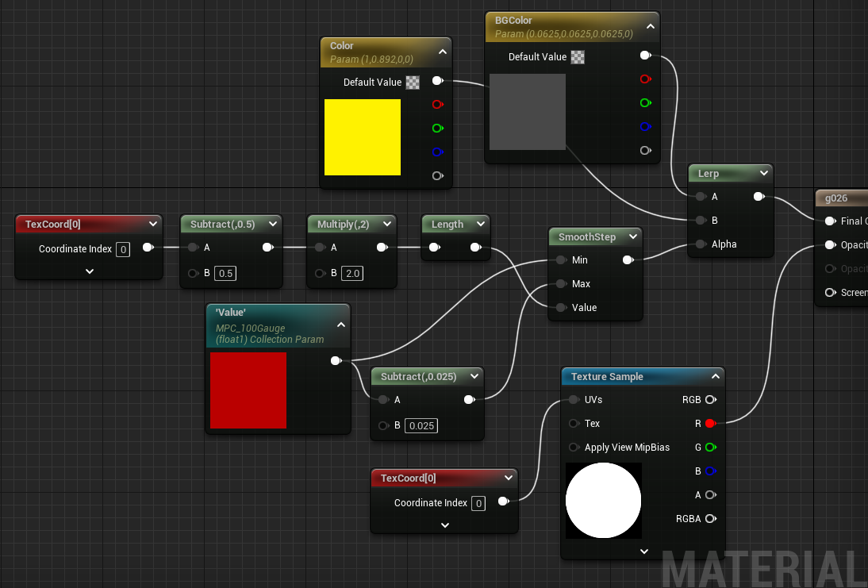
Task: Click the Lerp node's output pin
Action: pos(759,197)
